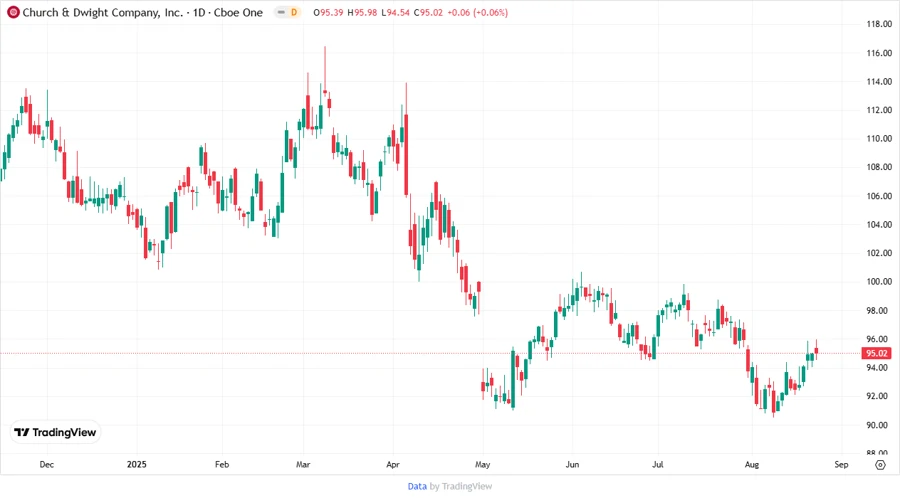Viewport: 900px width, 498px height.
Task: Click the Jul time axis label
Action: (x=658, y=464)
